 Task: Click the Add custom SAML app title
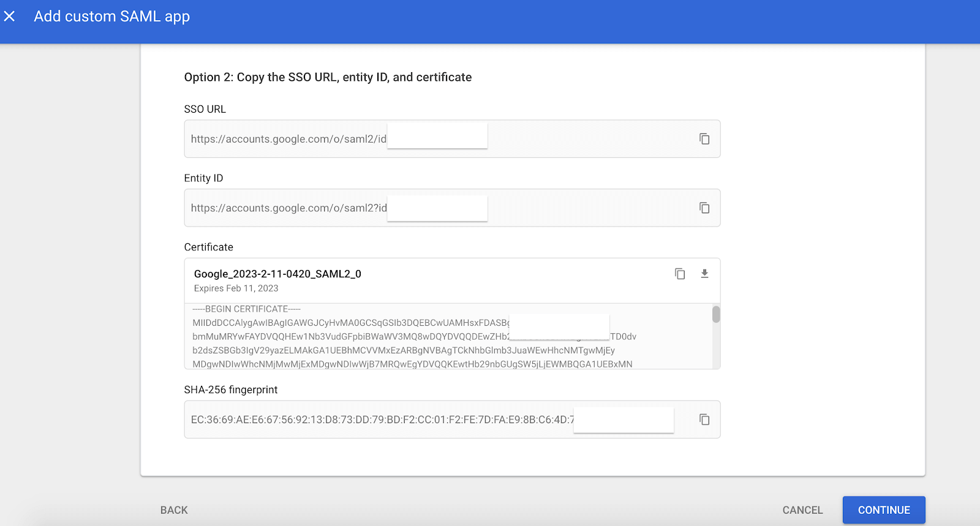pos(111,17)
